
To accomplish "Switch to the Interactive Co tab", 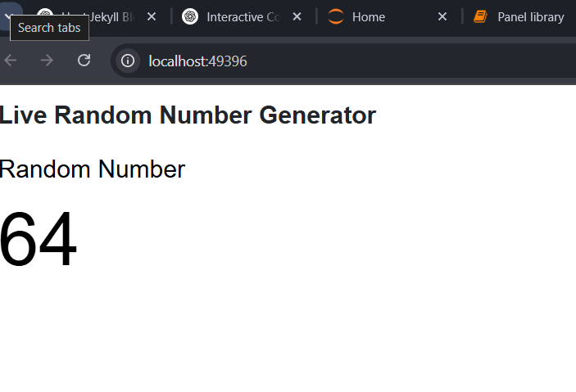I will point(243,17).
